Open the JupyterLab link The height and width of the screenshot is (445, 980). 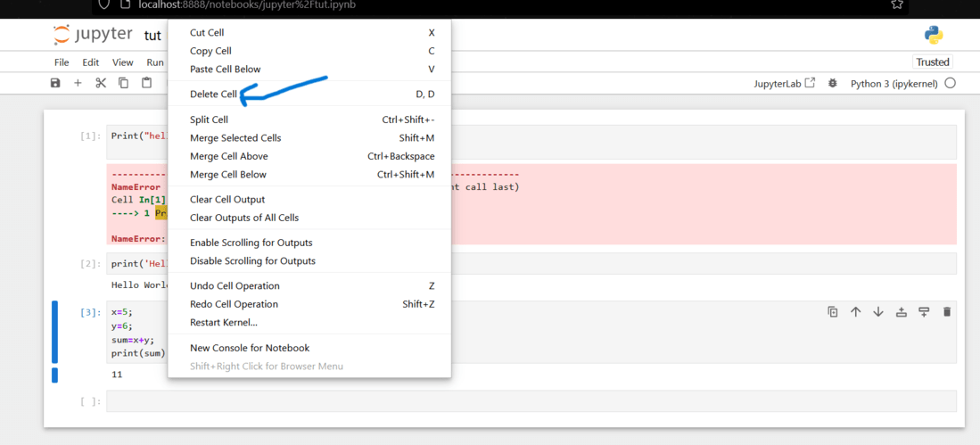tap(785, 83)
